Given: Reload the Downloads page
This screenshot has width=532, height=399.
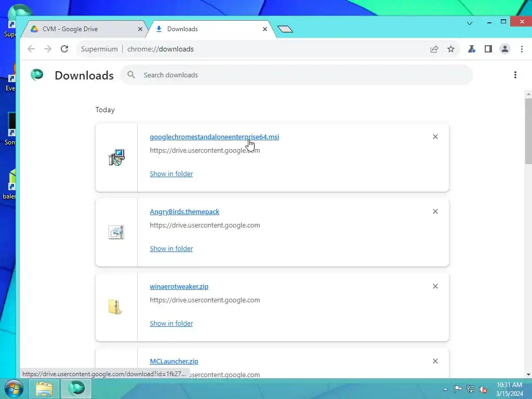Looking at the screenshot, I should [64, 49].
